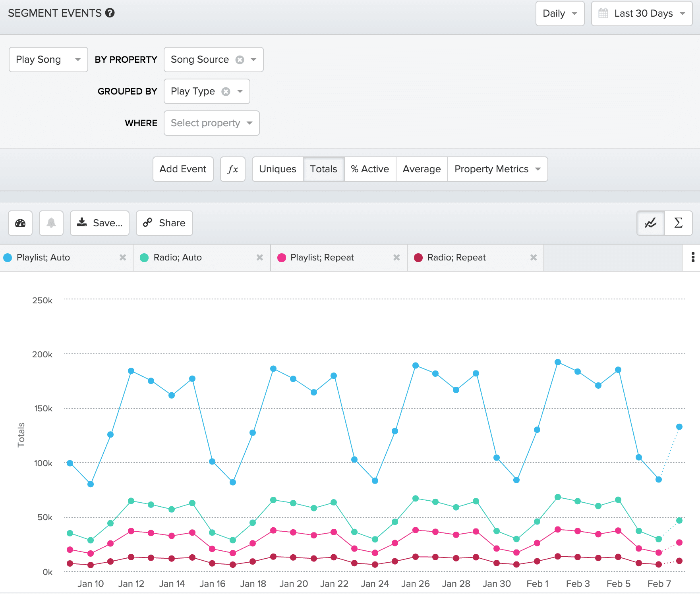700x594 pixels.
Task: Select the % Active metric tab
Action: (370, 169)
